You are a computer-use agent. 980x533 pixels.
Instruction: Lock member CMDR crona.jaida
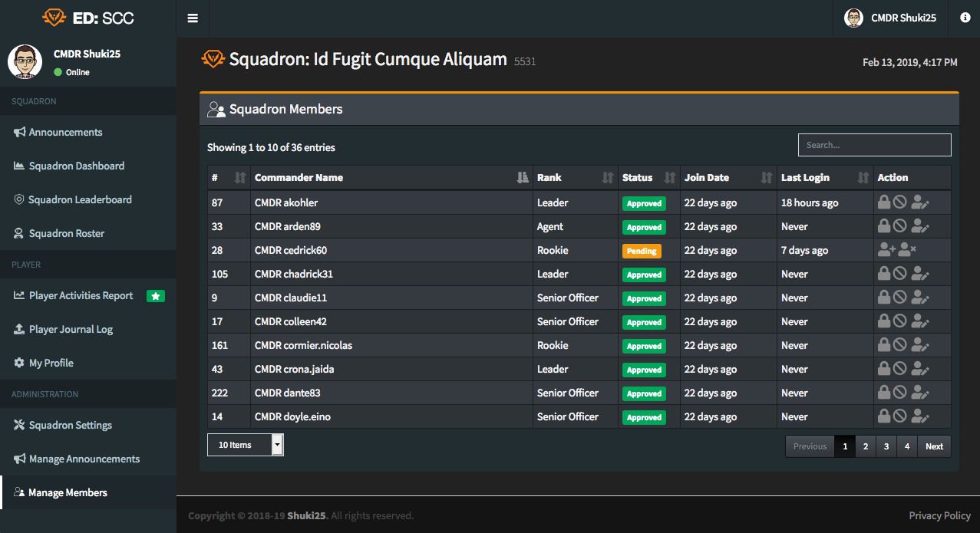pos(884,369)
